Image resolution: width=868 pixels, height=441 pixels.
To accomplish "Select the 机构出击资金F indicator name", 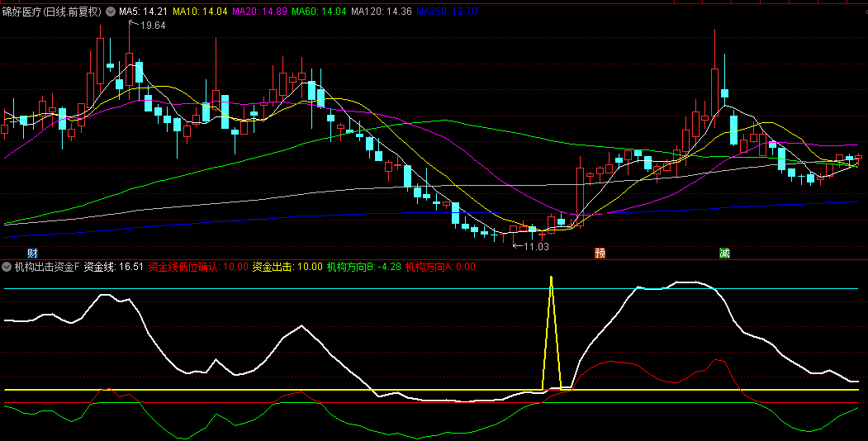I will coord(47,267).
